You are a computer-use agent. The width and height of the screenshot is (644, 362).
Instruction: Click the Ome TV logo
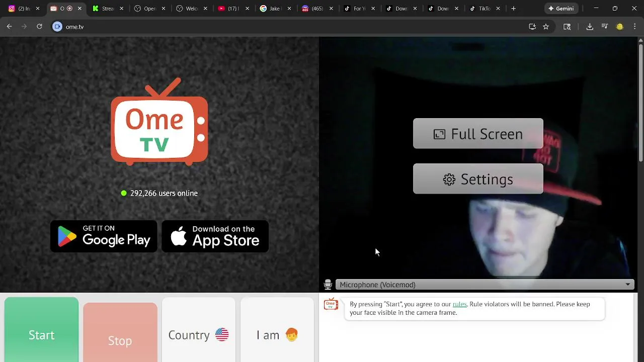[x=159, y=122]
